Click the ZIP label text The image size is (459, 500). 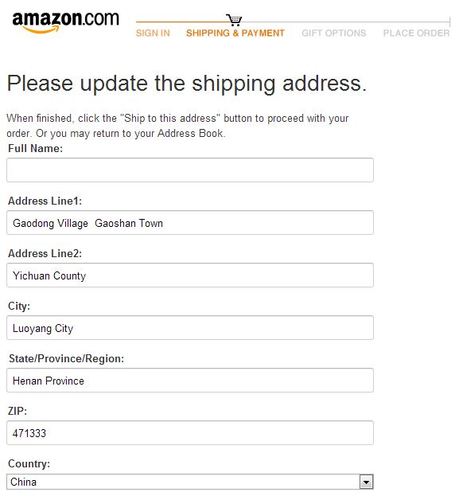[17, 411]
